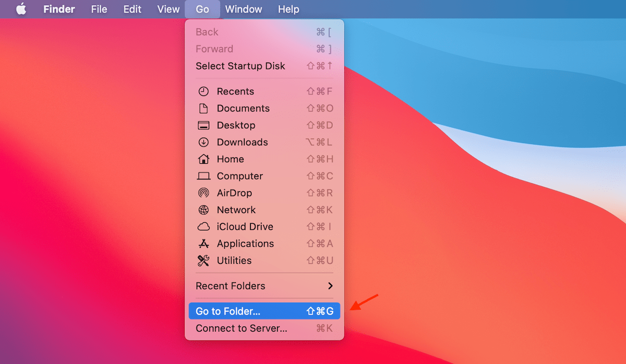The width and height of the screenshot is (626, 364).
Task: Open the View menu
Action: click(x=168, y=9)
